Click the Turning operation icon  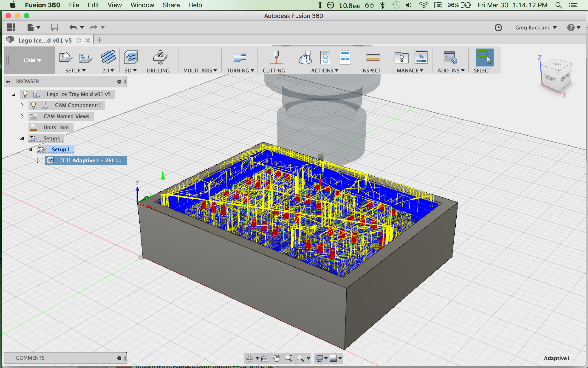pos(240,57)
